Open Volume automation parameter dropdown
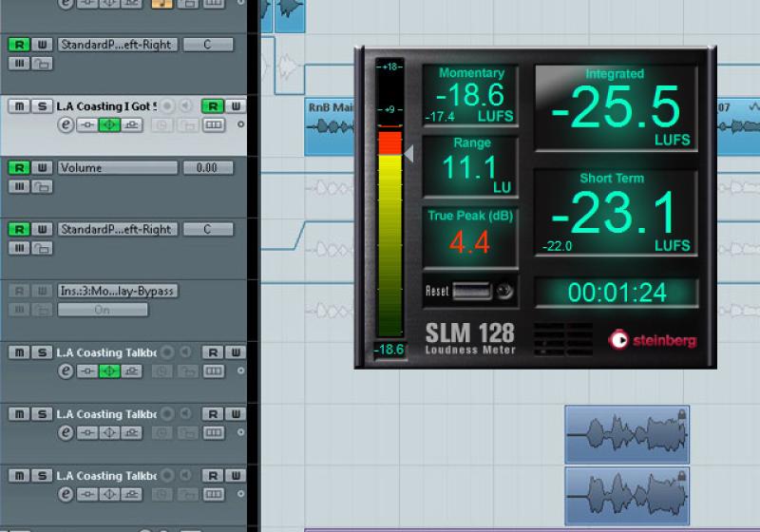Screen dimensions: 760x532 coord(117,168)
